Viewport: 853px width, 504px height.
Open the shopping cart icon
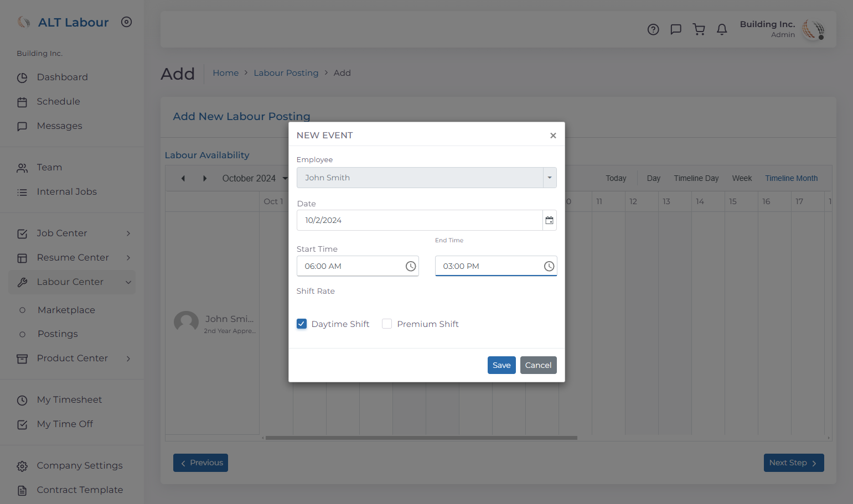click(699, 29)
